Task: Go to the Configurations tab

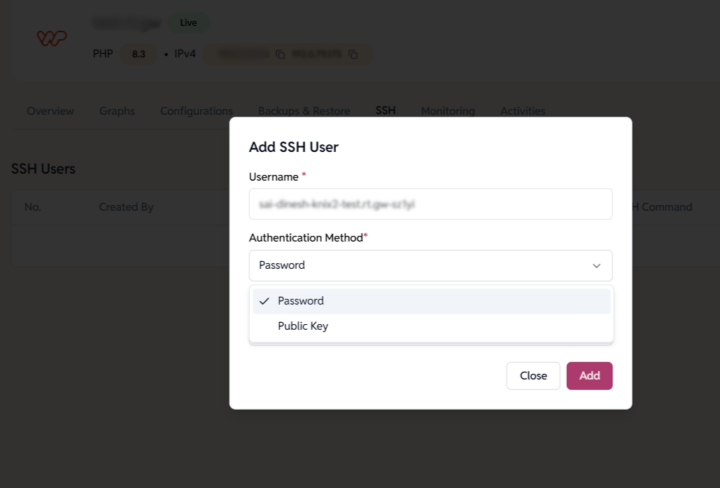Action: tap(196, 111)
